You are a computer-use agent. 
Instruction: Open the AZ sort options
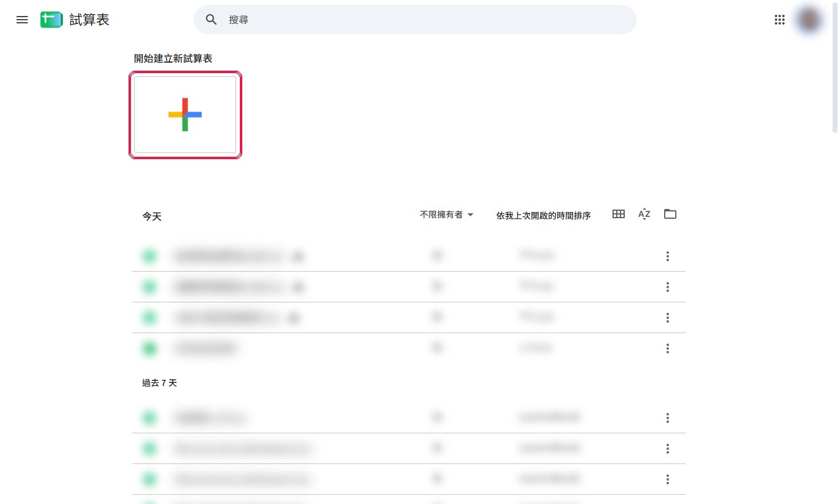click(644, 214)
